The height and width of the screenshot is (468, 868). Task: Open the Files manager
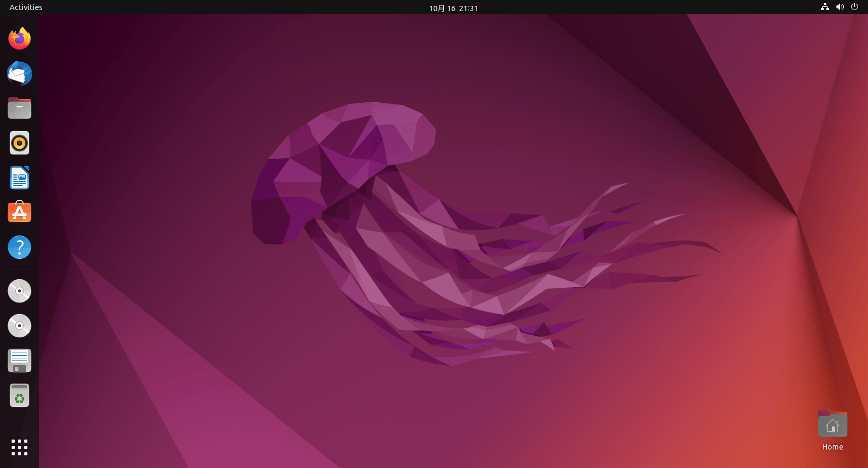(19, 109)
